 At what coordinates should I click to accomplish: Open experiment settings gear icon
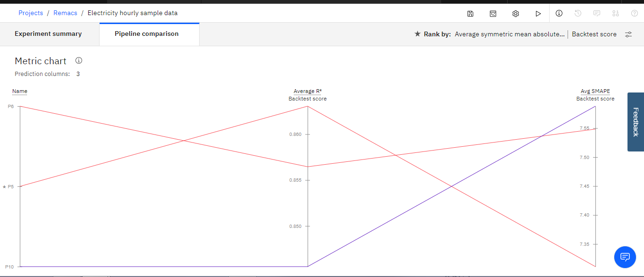[516, 14]
